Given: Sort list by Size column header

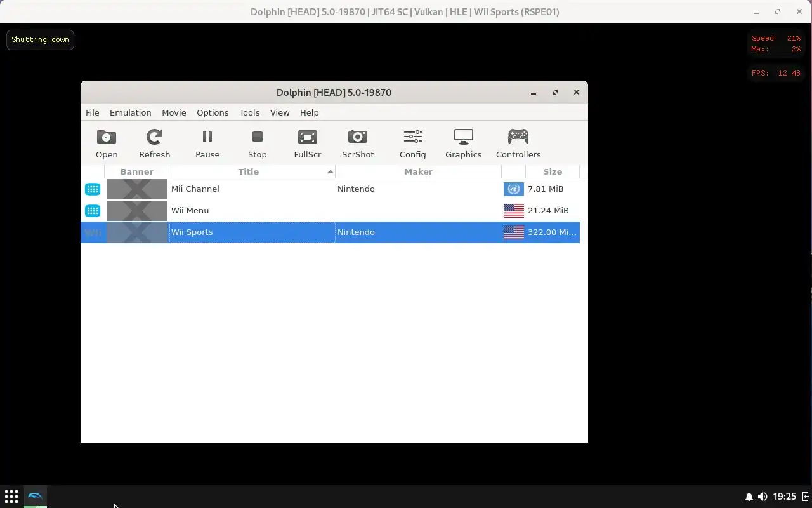Looking at the screenshot, I should click(x=553, y=171).
